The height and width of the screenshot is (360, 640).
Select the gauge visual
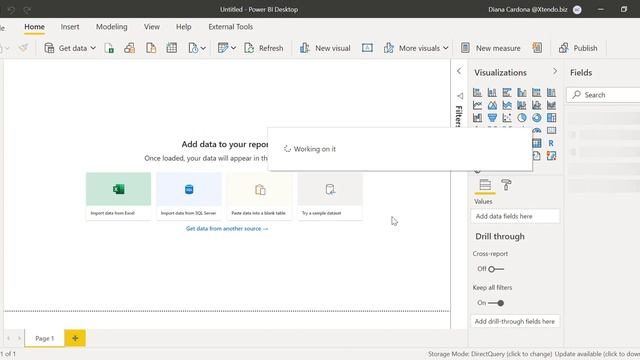[x=537, y=131]
